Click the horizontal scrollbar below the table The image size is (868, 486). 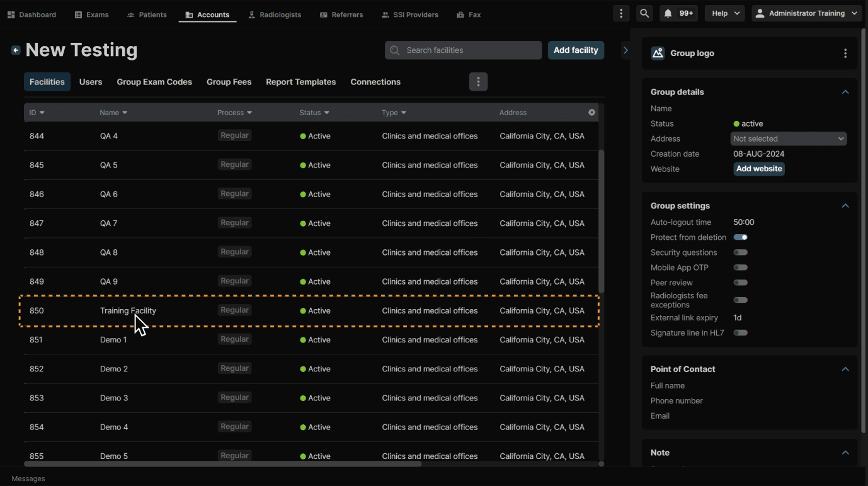[x=223, y=464]
